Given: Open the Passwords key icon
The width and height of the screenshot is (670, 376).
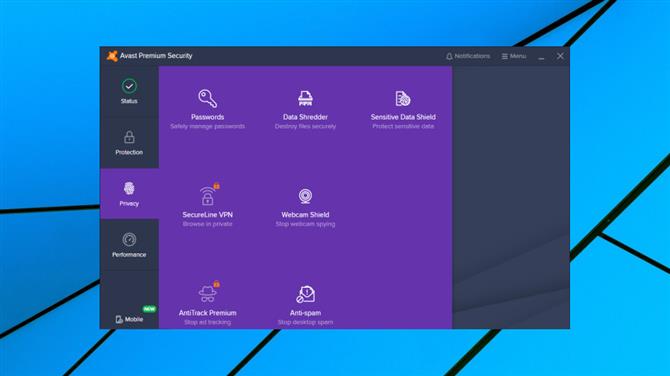Looking at the screenshot, I should (208, 98).
